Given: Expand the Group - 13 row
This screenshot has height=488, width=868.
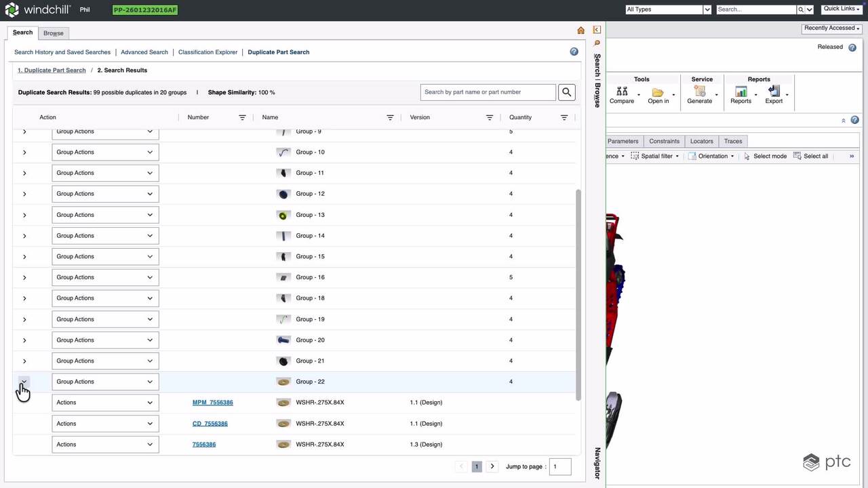Looking at the screenshot, I should (24, 215).
